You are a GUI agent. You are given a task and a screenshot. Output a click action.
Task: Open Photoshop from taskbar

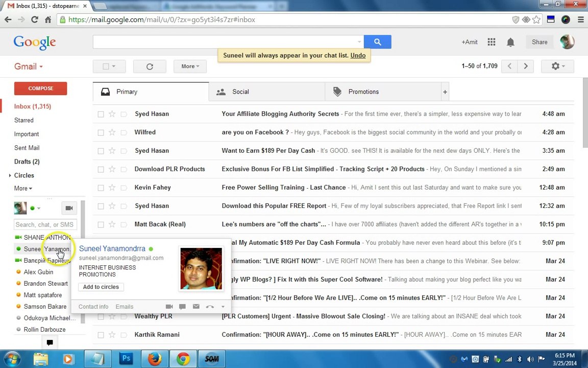pyautogui.click(x=127, y=359)
